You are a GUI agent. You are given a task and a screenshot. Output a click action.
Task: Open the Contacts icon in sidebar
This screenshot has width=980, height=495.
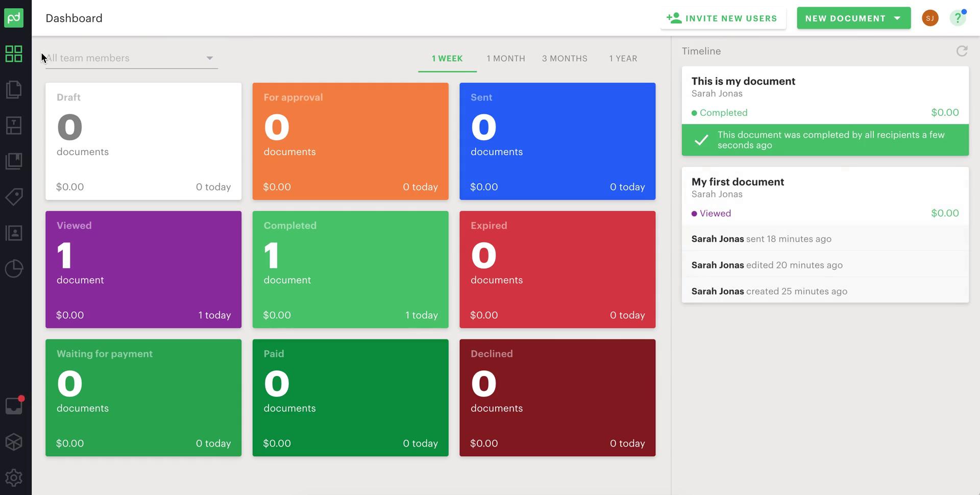tap(14, 233)
